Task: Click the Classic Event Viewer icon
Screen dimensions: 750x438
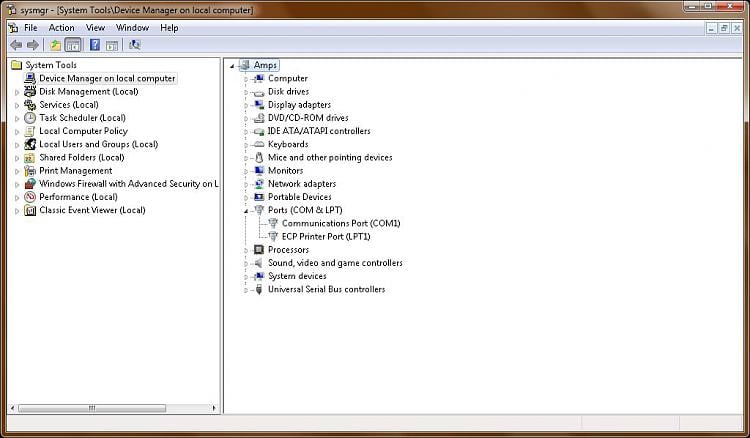Action: tap(30, 210)
